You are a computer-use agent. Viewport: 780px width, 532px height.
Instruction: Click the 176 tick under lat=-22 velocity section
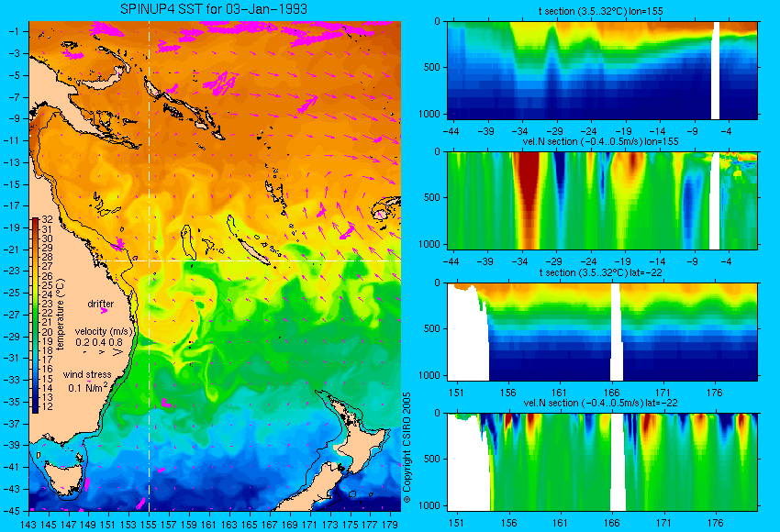click(x=714, y=523)
